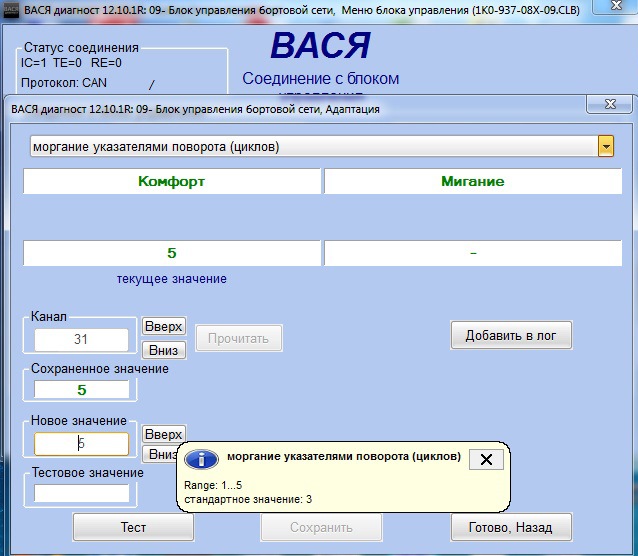This screenshot has height=556, width=638.
Task: Close the yellow info tooltip balloon
Action: [x=486, y=460]
